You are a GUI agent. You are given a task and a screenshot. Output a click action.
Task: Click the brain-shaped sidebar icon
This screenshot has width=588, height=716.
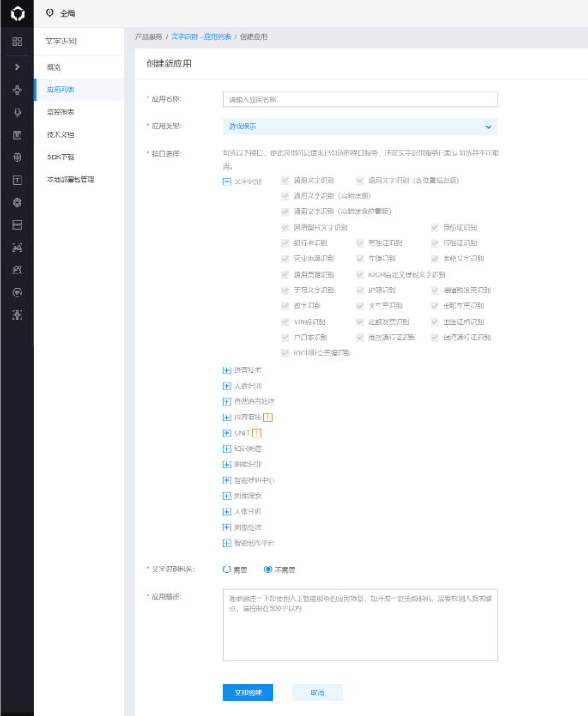point(17,157)
